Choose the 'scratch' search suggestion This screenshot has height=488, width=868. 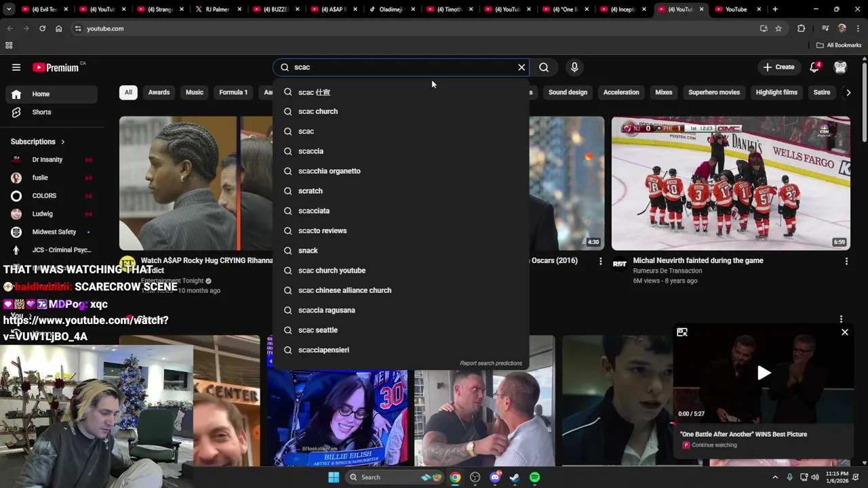(x=401, y=191)
